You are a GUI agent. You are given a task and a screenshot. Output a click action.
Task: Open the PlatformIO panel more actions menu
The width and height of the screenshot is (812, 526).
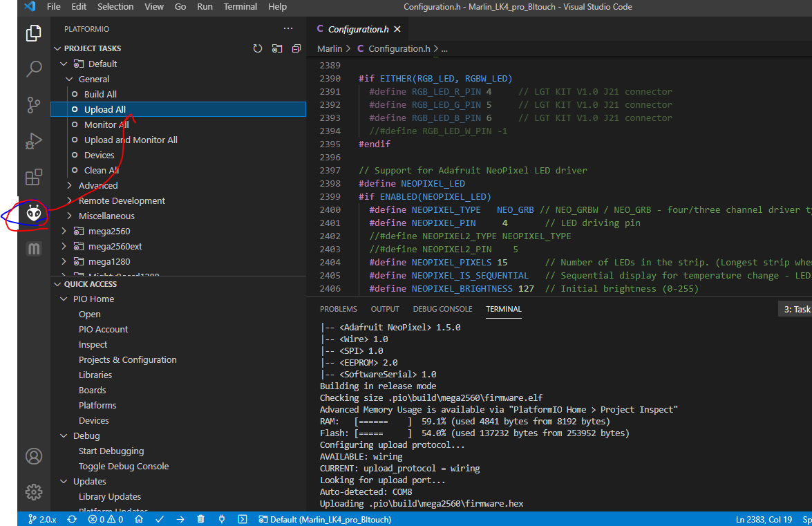click(288, 28)
